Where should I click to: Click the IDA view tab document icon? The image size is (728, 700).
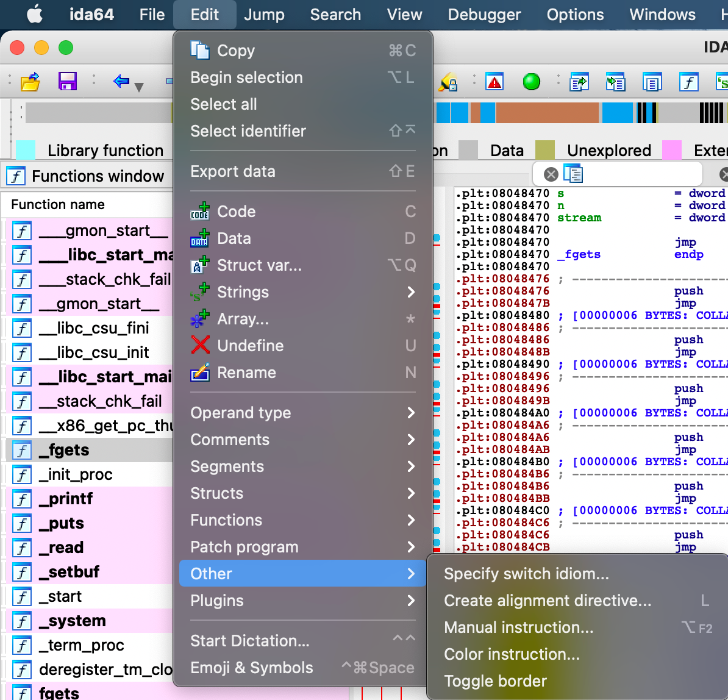(x=573, y=174)
